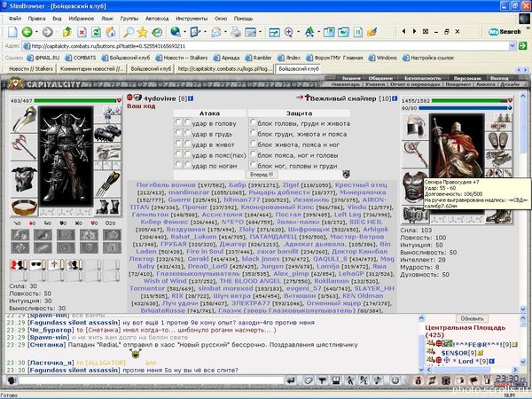Screen dimensions: 532x399
Task: Click the 'Обновить' button above player list
Action: point(473,317)
